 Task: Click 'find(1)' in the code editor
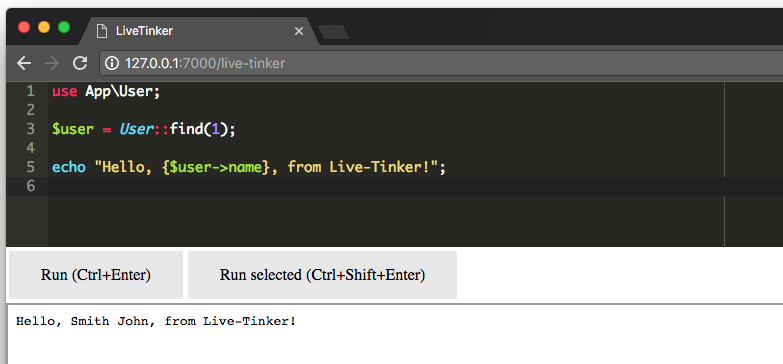click(x=198, y=130)
